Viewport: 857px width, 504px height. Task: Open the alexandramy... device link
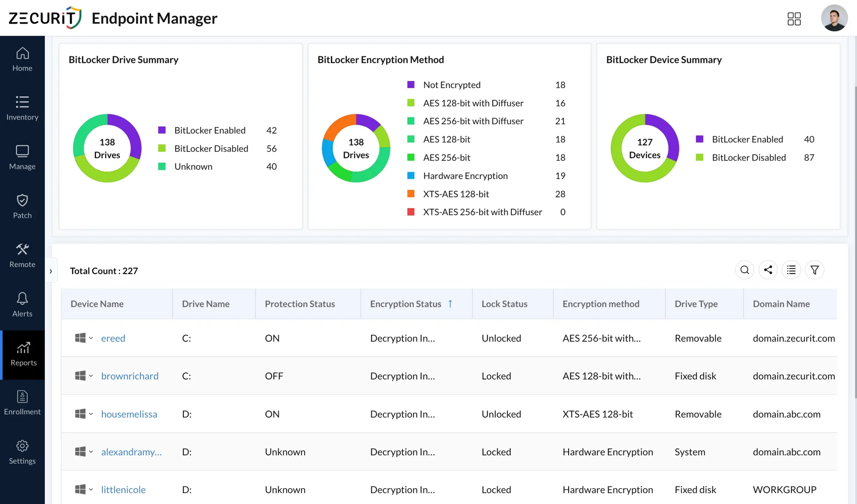tap(132, 452)
